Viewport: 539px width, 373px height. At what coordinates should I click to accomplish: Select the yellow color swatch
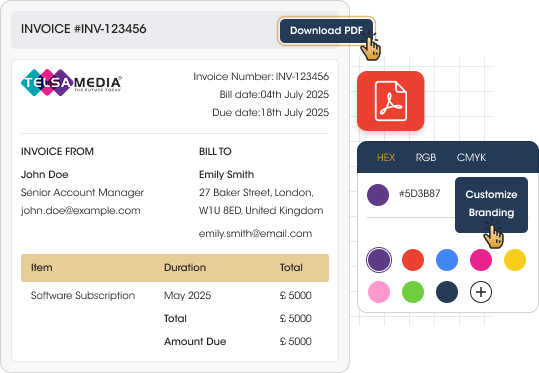pos(515,260)
